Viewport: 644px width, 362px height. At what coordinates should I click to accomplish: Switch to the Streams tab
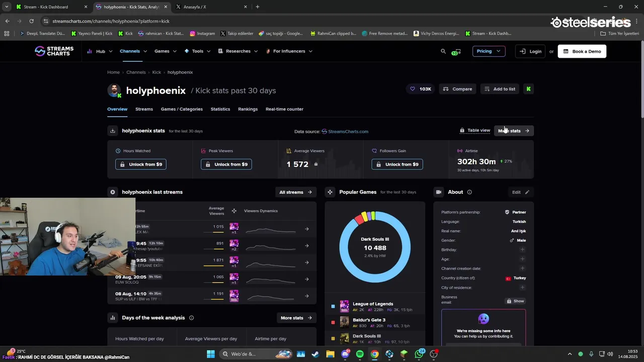click(144, 109)
